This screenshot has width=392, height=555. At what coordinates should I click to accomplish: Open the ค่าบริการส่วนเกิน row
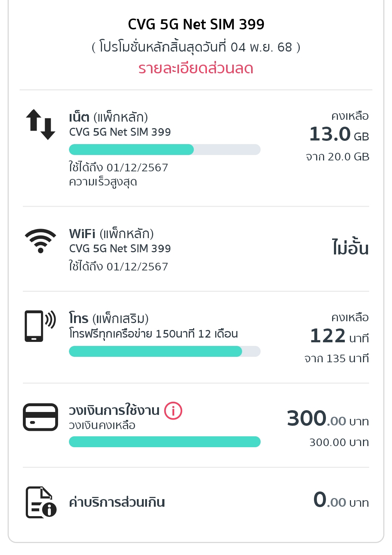click(x=196, y=502)
